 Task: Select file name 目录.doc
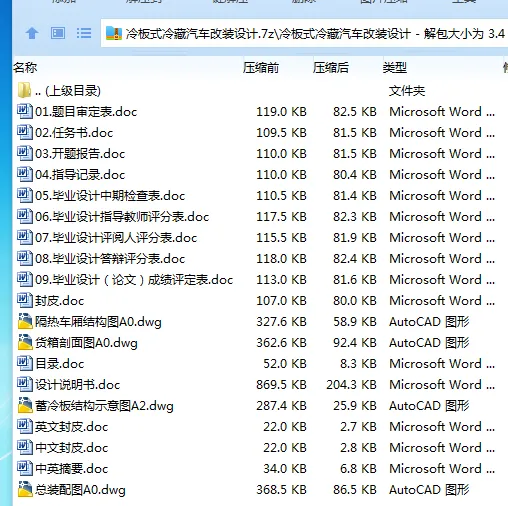[x=60, y=364]
